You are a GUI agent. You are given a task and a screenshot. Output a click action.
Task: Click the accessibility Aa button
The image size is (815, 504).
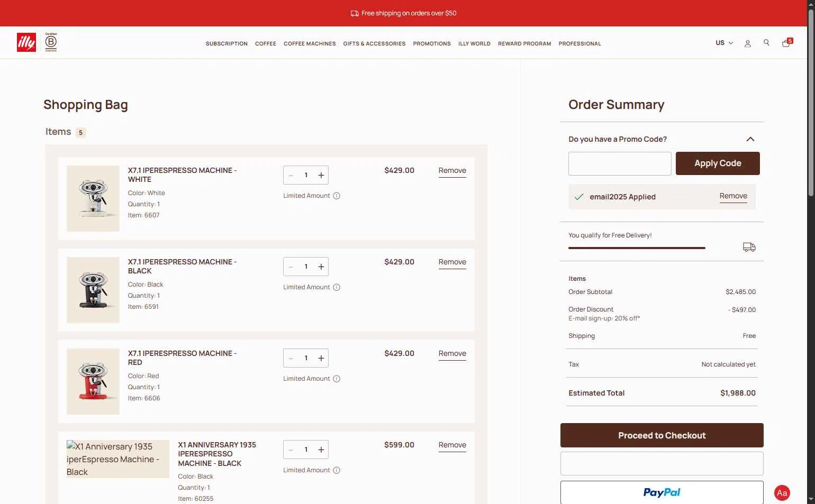pos(782,493)
